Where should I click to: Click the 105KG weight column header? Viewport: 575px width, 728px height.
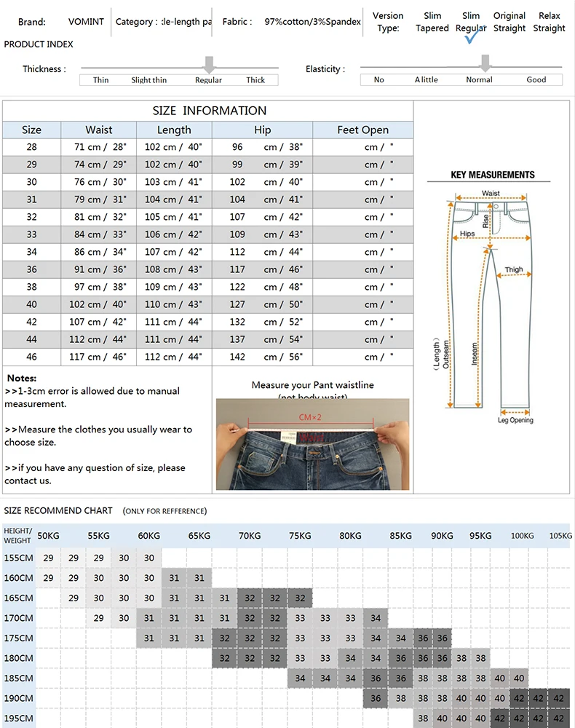coord(560,536)
